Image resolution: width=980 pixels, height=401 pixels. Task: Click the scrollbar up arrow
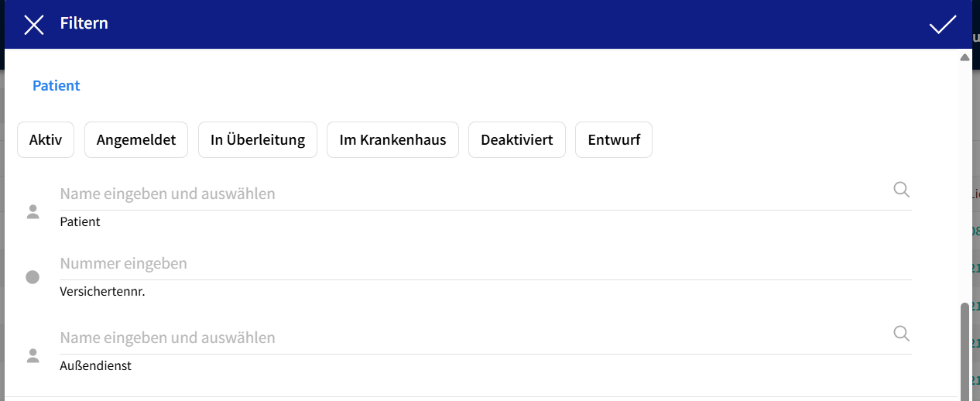965,57
